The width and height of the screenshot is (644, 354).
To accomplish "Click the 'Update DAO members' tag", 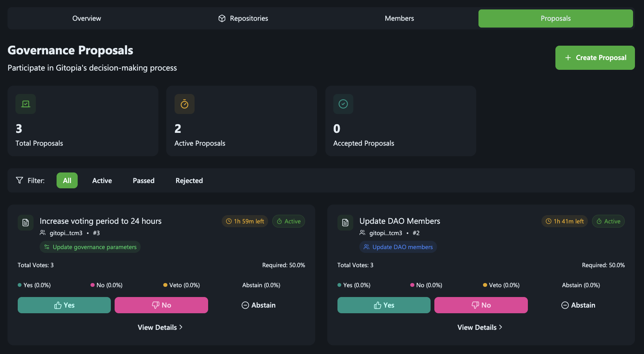I will (398, 247).
